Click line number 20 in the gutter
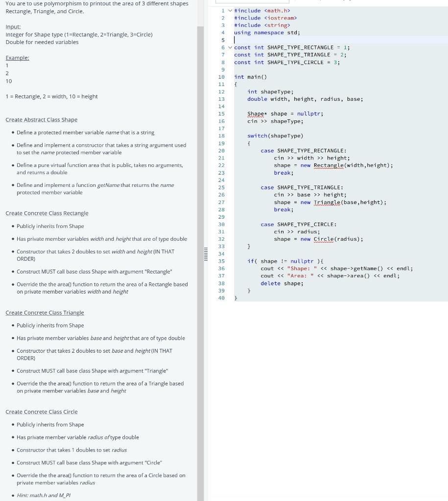The height and width of the screenshot is (501, 448). (221, 150)
